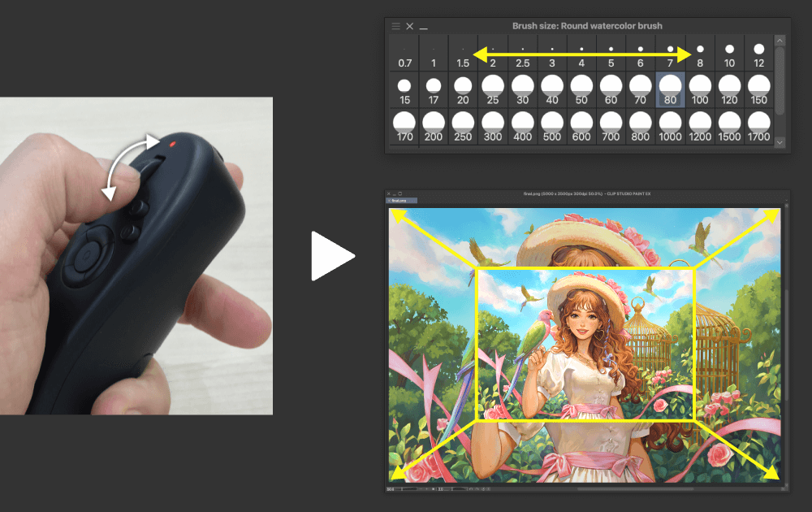Click the currently highlighted brush size 80
This screenshot has width=812, height=512.
click(x=670, y=88)
